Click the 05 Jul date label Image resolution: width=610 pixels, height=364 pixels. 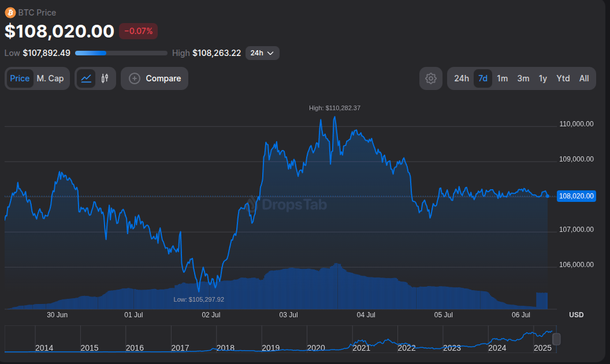click(443, 314)
